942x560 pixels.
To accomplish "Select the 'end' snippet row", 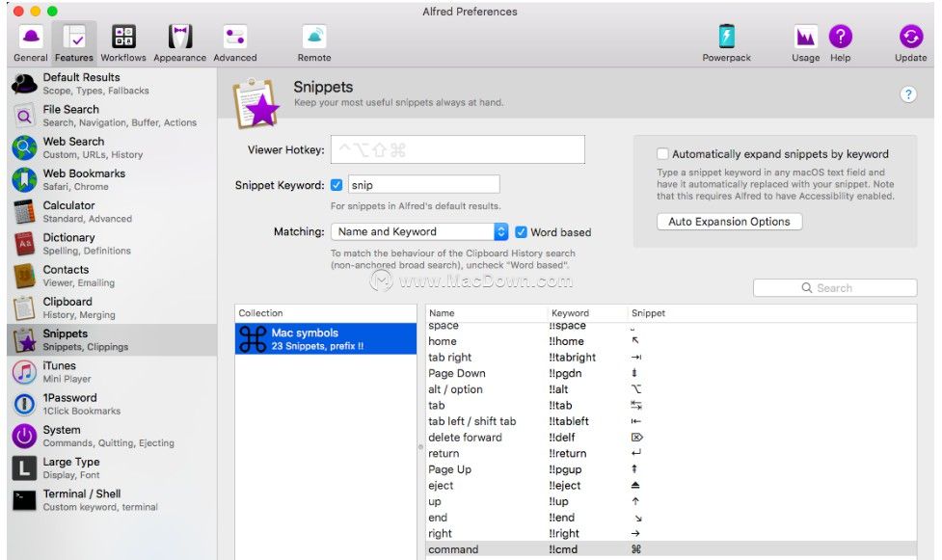I will pos(671,518).
